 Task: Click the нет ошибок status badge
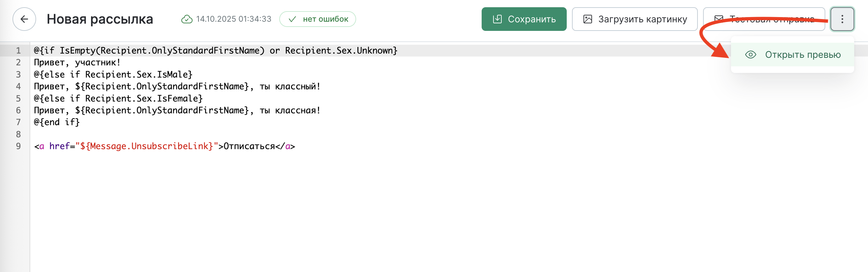317,19
